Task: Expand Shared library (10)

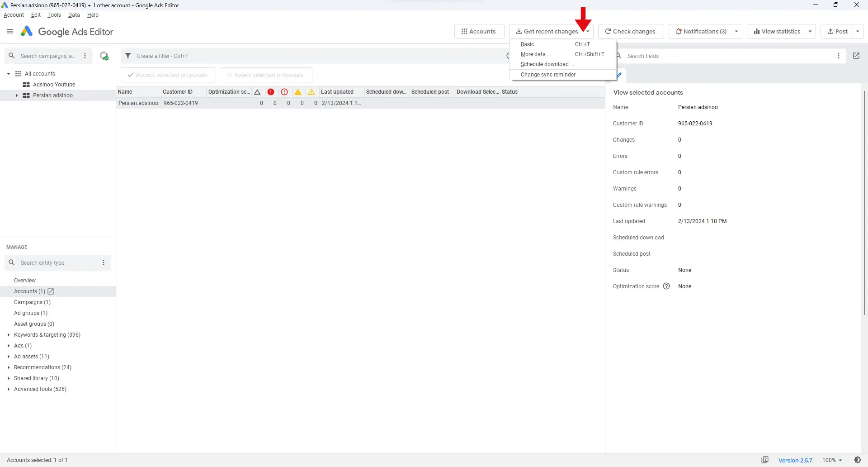Action: tap(9, 378)
